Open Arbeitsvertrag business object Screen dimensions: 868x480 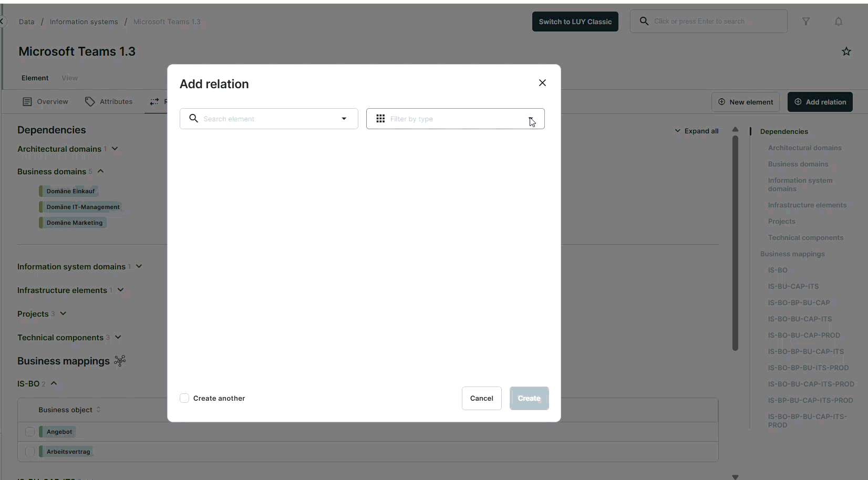click(x=67, y=452)
